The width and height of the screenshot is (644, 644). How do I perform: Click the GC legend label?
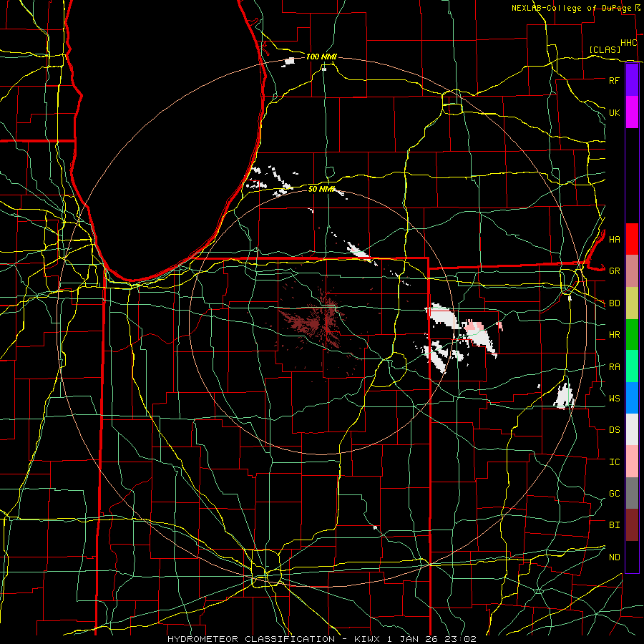click(615, 494)
